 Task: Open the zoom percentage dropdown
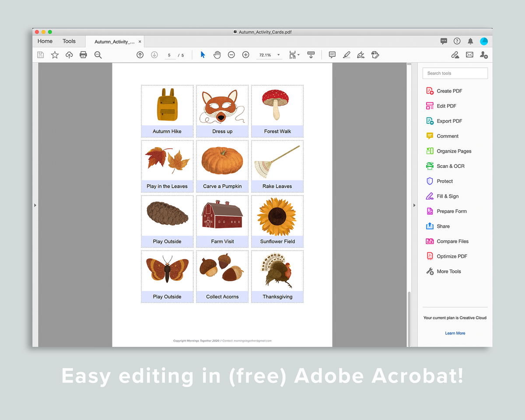tap(278, 55)
